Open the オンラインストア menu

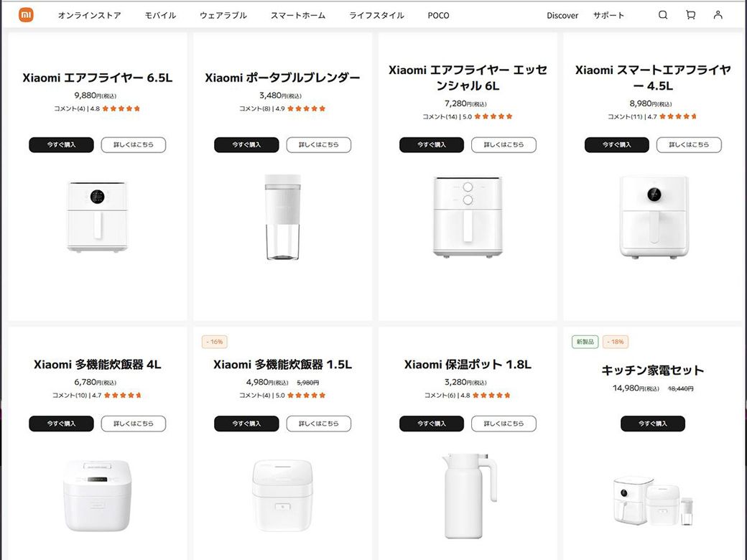click(89, 15)
